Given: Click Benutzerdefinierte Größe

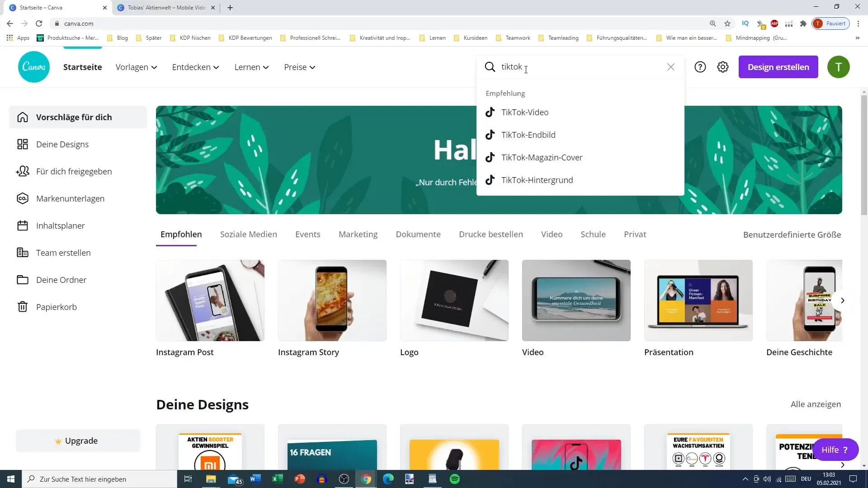Looking at the screenshot, I should 792,235.
